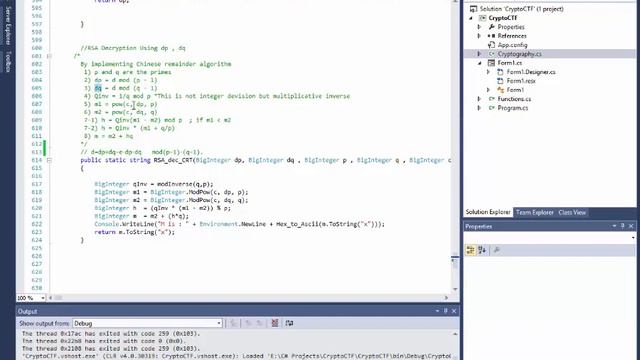Click the References icon
The width and height of the screenshot is (640, 360).
click(x=491, y=36)
